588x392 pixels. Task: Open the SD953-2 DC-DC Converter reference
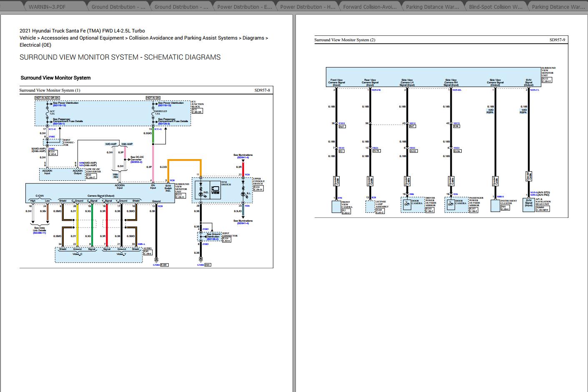136,162
